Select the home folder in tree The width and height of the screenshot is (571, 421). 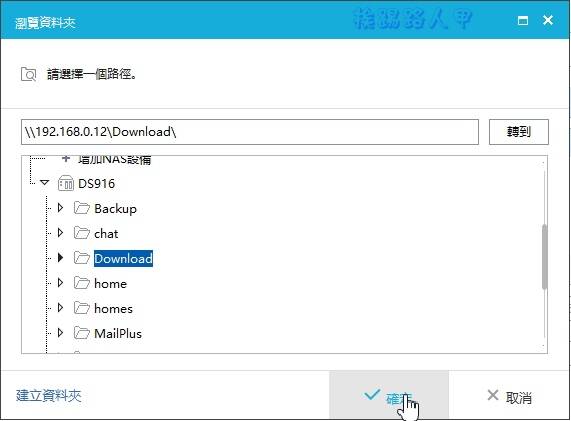(x=110, y=283)
